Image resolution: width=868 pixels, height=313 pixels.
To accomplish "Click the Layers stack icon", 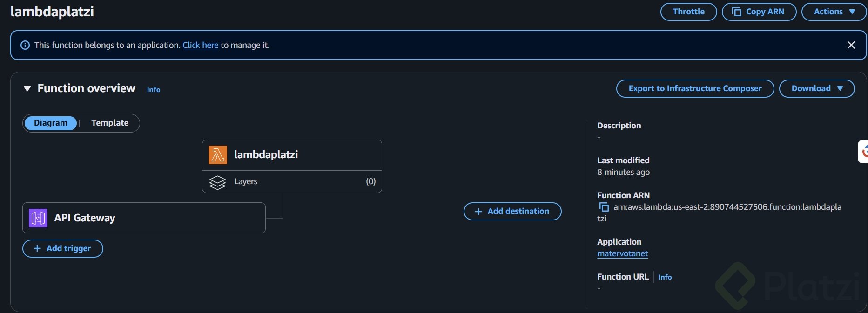I will [217, 182].
